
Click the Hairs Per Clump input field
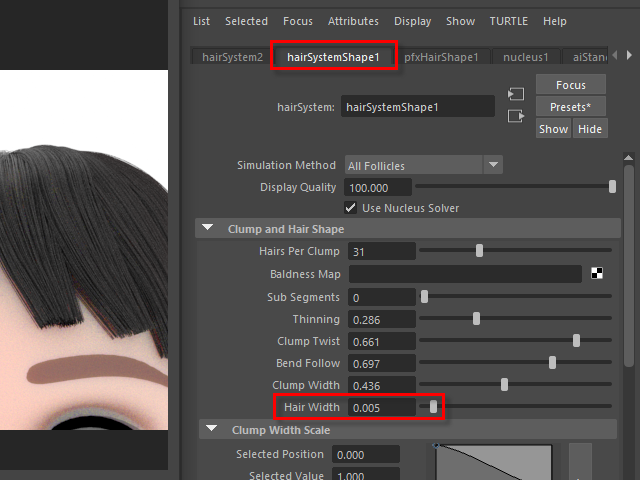pyautogui.click(x=381, y=251)
